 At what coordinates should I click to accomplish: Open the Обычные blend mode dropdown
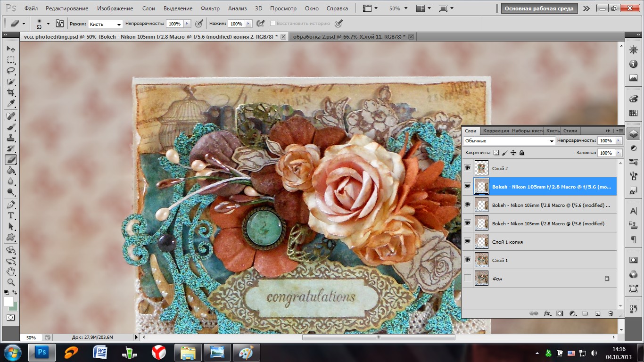(x=509, y=141)
